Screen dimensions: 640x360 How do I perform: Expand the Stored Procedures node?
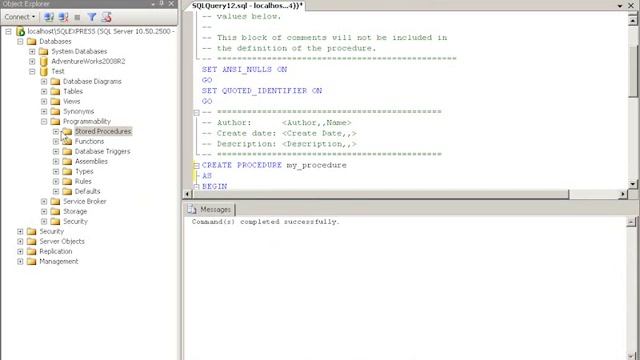click(56, 131)
